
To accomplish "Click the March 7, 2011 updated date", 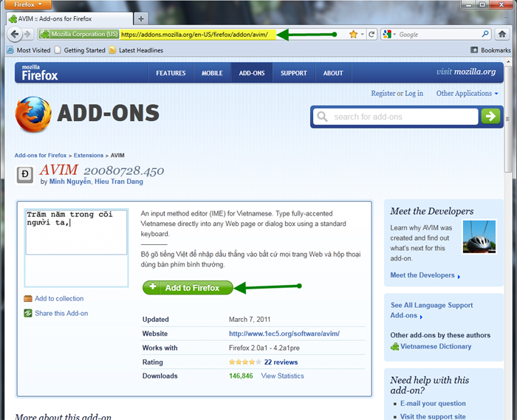I will (x=250, y=319).
